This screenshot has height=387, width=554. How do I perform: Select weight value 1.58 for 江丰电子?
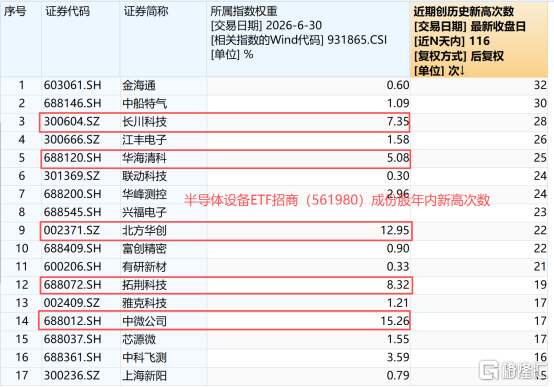[x=398, y=140]
